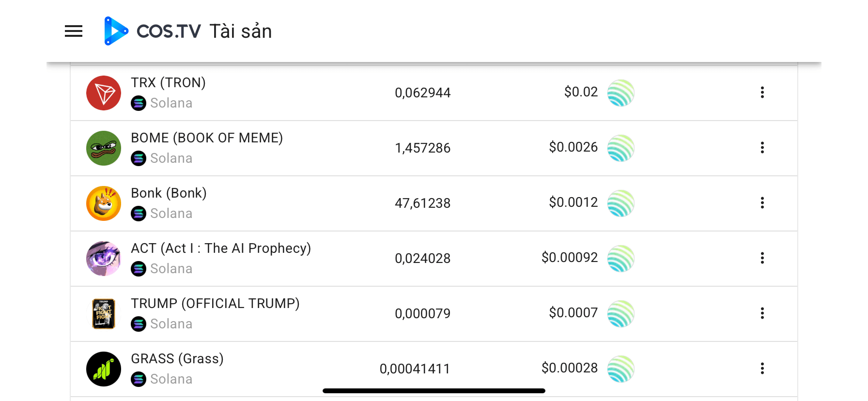Select the GRASS (Grass) asset name
This screenshot has height=401, width=868.
177,359
